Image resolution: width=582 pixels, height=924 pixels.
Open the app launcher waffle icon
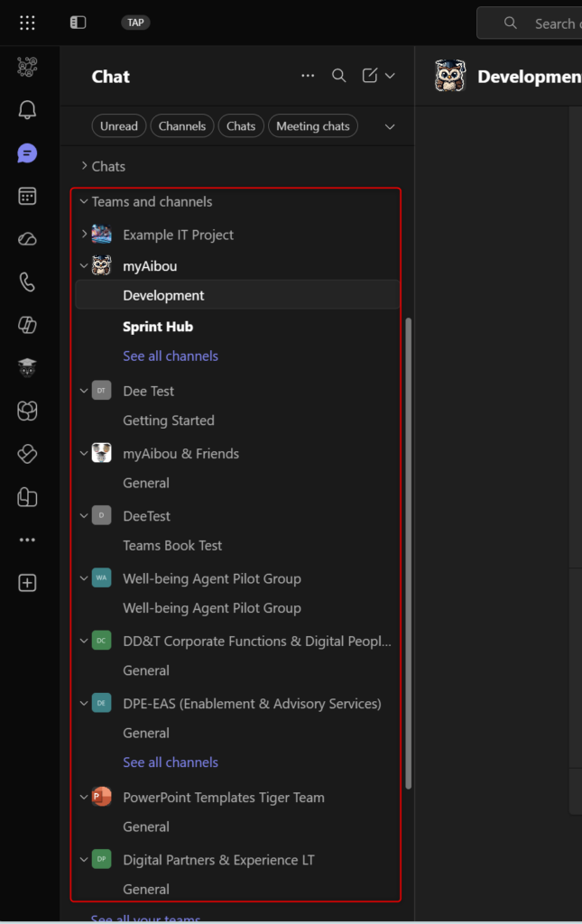[27, 23]
